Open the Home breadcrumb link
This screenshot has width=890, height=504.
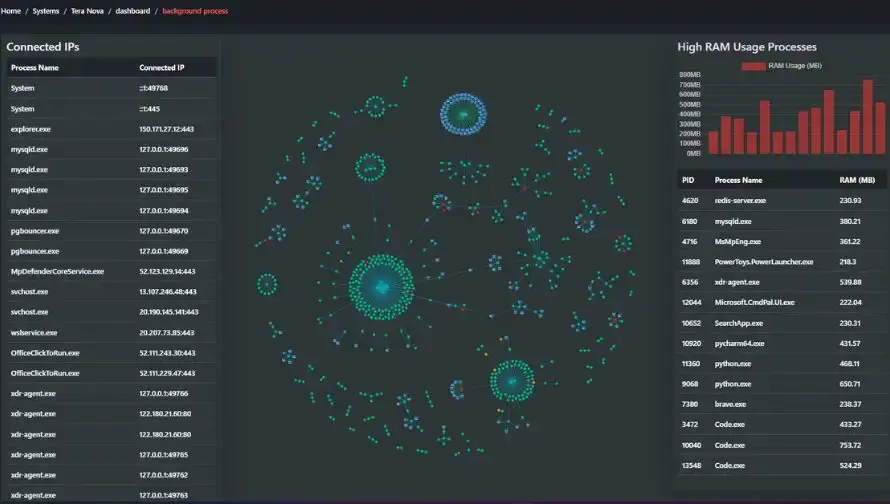[x=11, y=11]
